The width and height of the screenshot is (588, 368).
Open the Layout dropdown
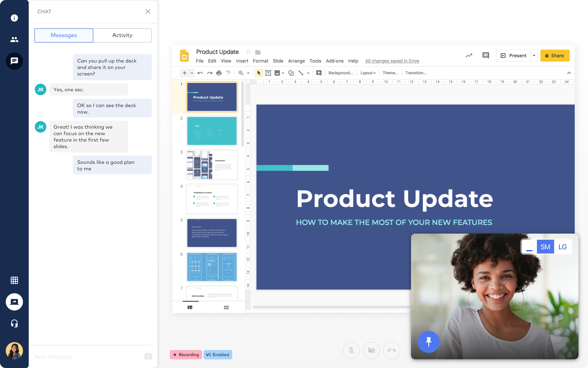pos(368,73)
